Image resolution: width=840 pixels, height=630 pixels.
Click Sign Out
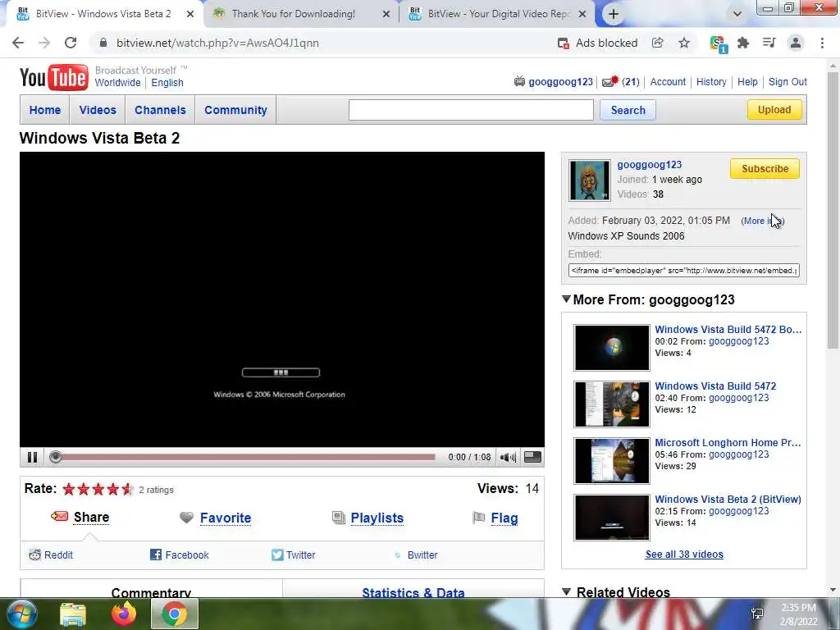click(x=787, y=82)
